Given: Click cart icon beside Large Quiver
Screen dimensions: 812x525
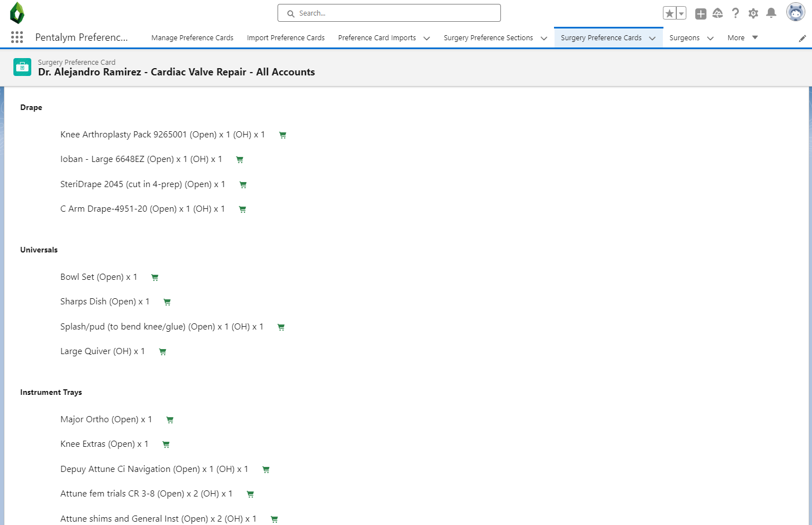Looking at the screenshot, I should 163,352.
